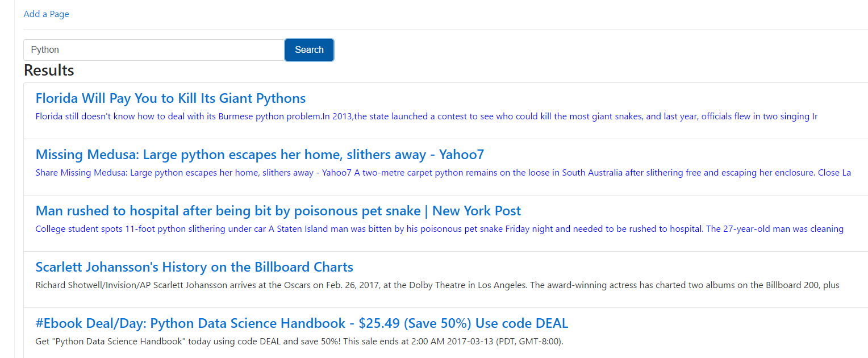Click the Staten Island man snippet text
Image resolution: width=868 pixels, height=358 pixels.
439,229
